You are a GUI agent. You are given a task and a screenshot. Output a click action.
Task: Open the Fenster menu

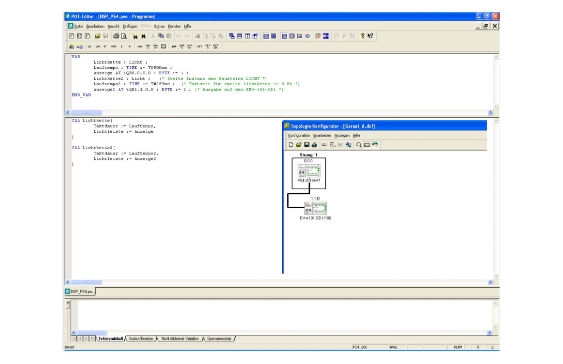(x=174, y=27)
